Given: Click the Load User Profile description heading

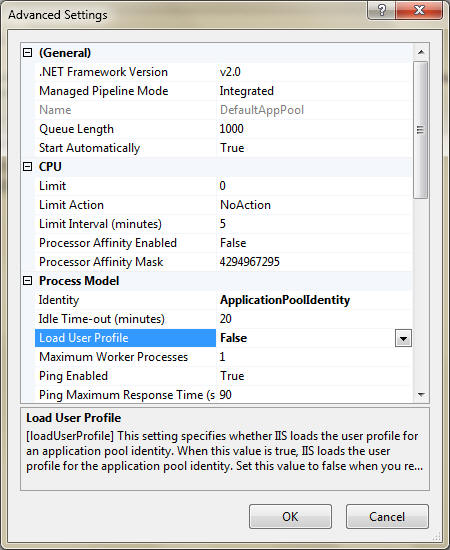Looking at the screenshot, I should pyautogui.click(x=73, y=418).
